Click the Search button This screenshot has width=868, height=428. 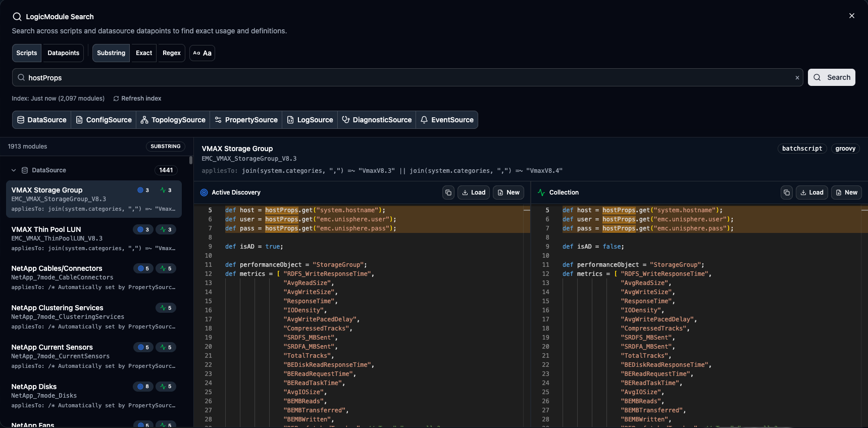tap(832, 77)
